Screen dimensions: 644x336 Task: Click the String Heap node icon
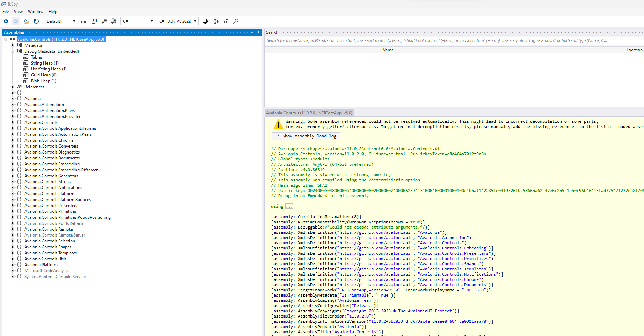click(x=26, y=63)
